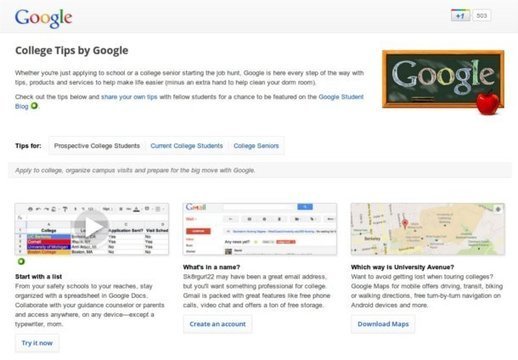Open the Gmail screenshot thumbnail
Screen dimensions: 518x360
pyautogui.click(x=260, y=229)
